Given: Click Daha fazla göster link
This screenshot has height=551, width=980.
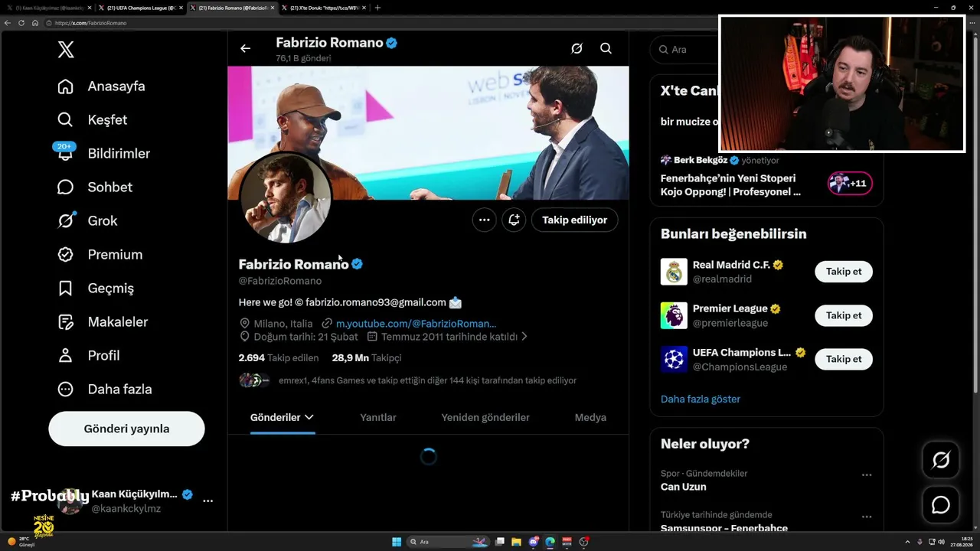Looking at the screenshot, I should point(701,399).
